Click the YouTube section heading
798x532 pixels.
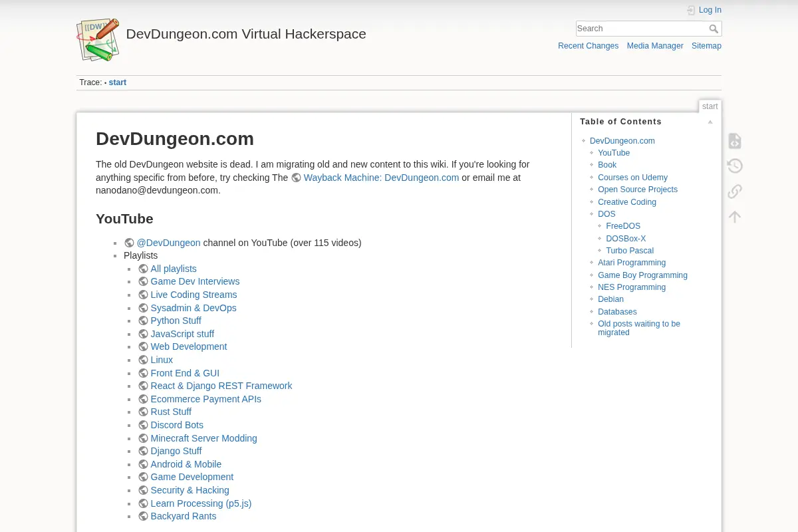click(124, 219)
